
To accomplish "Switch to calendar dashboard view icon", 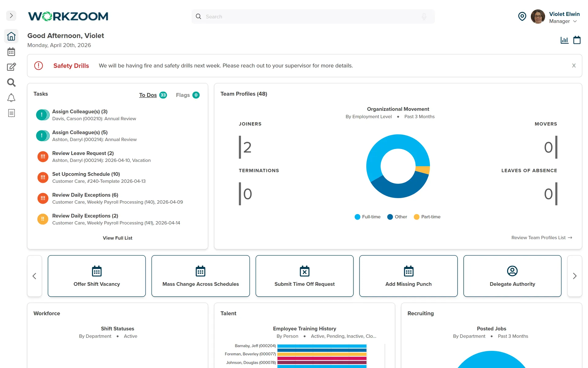I will click(577, 40).
